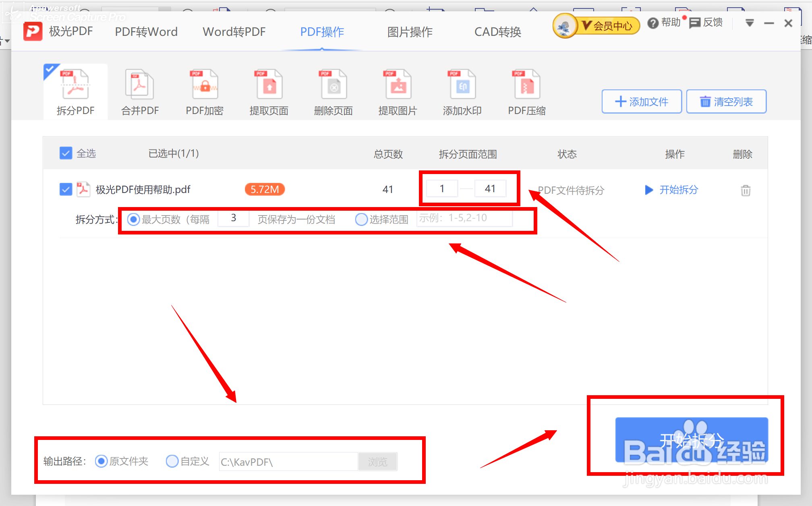The image size is (812, 506).
Task: Switch to PDF转Word tab
Action: coord(146,32)
